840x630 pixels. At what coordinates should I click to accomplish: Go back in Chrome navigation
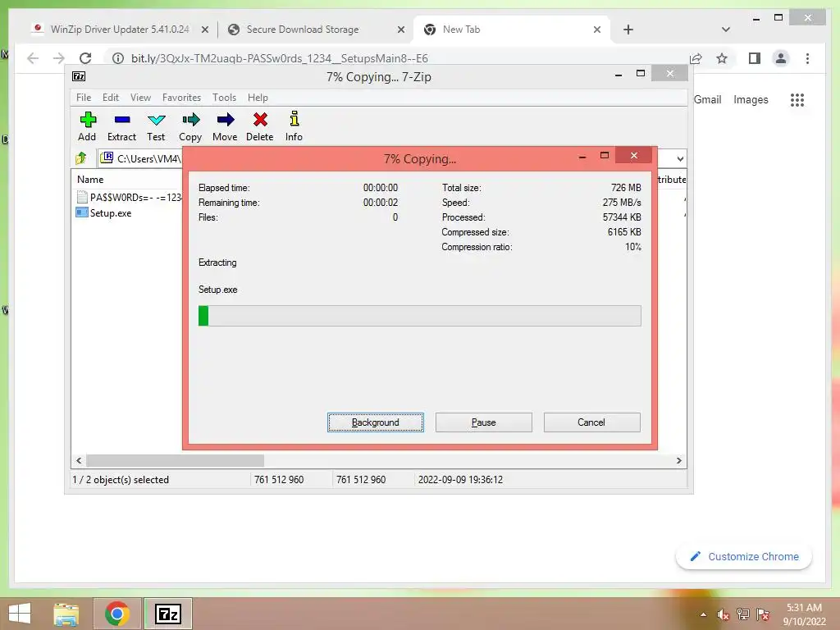(33, 58)
